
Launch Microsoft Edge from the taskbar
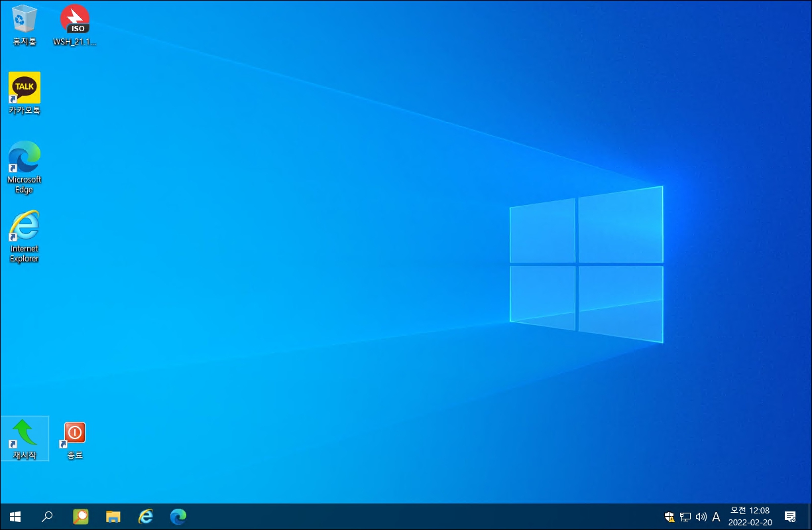[x=178, y=516]
